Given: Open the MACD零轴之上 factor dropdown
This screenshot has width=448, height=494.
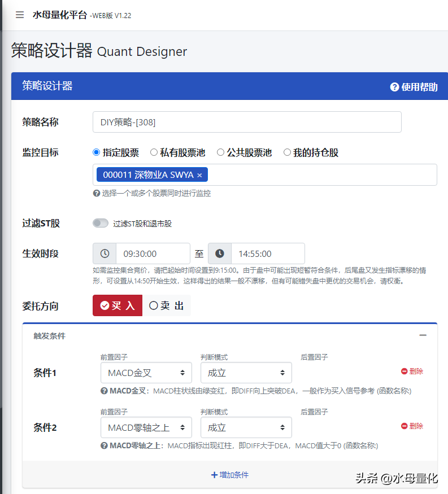Looking at the screenshot, I should 146,427.
